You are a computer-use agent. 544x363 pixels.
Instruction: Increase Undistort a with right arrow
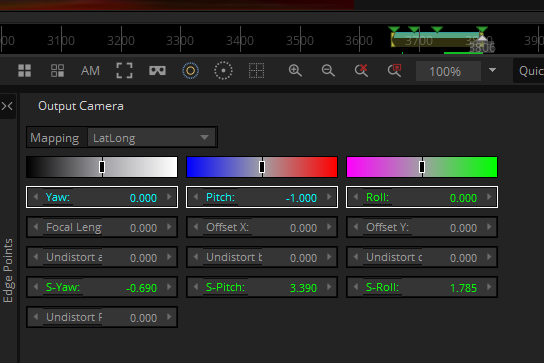169,257
